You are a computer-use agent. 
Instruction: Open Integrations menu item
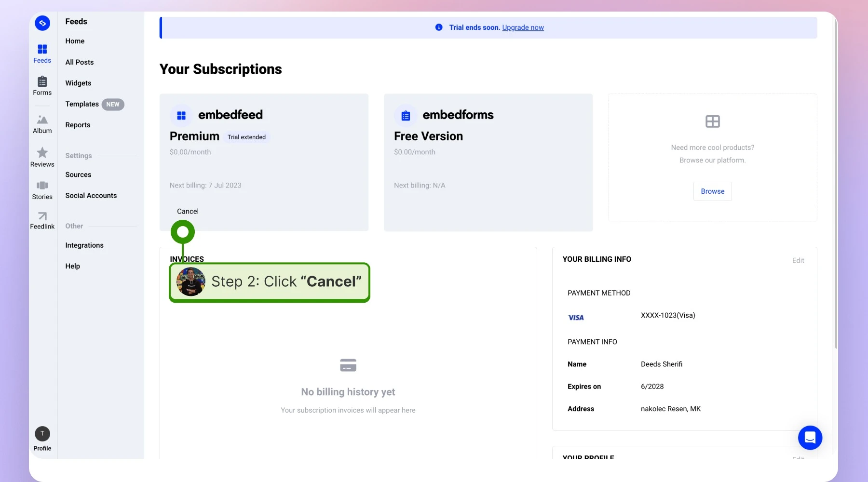tap(84, 245)
